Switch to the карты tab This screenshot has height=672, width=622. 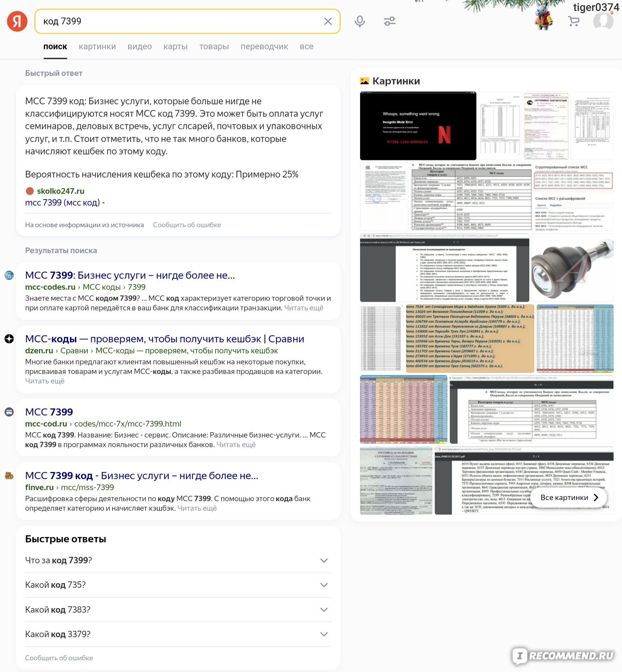coord(175,47)
